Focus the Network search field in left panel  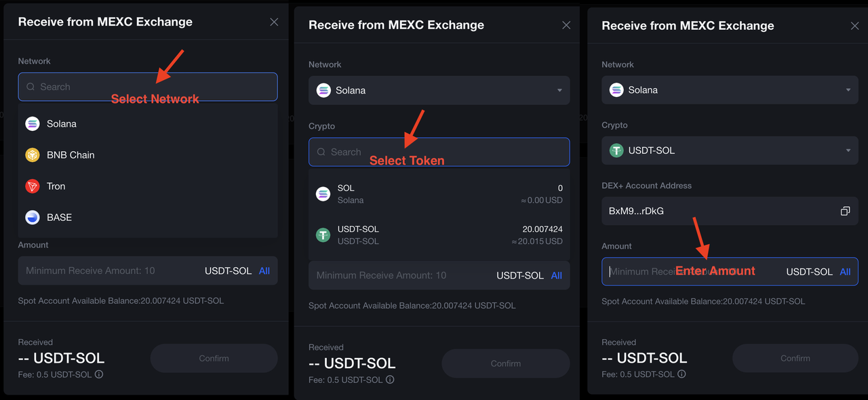[x=148, y=87]
